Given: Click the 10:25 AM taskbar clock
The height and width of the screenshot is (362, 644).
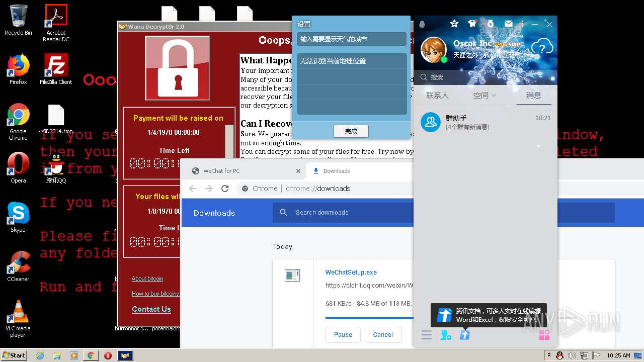Looking at the screenshot, I should pos(618,355).
